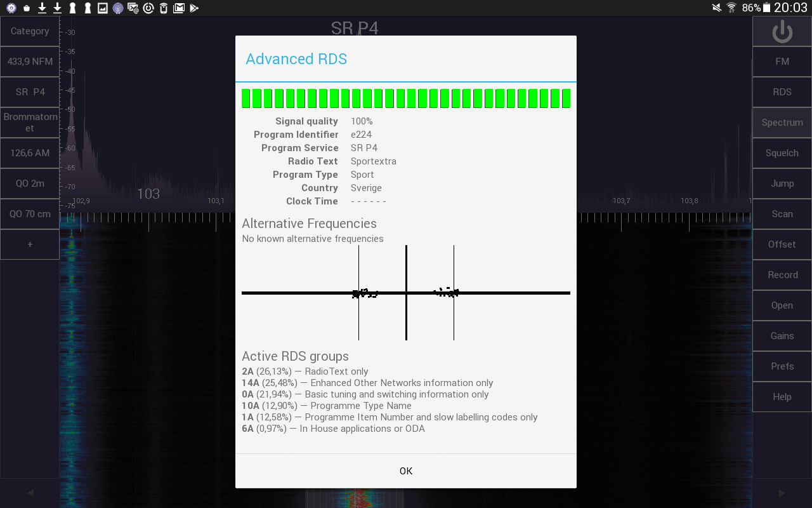
Task: Tap the 103 frequency label on spectrum
Action: click(148, 194)
